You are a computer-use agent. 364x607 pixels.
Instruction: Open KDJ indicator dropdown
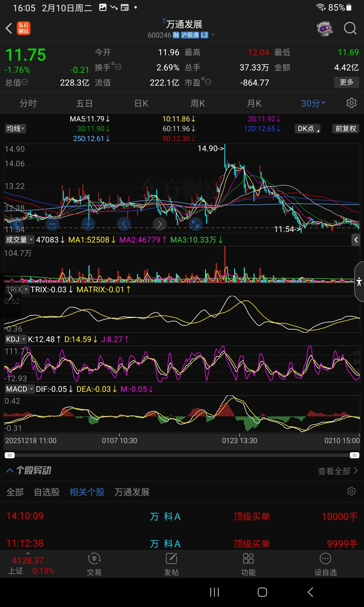pyautogui.click(x=15, y=339)
